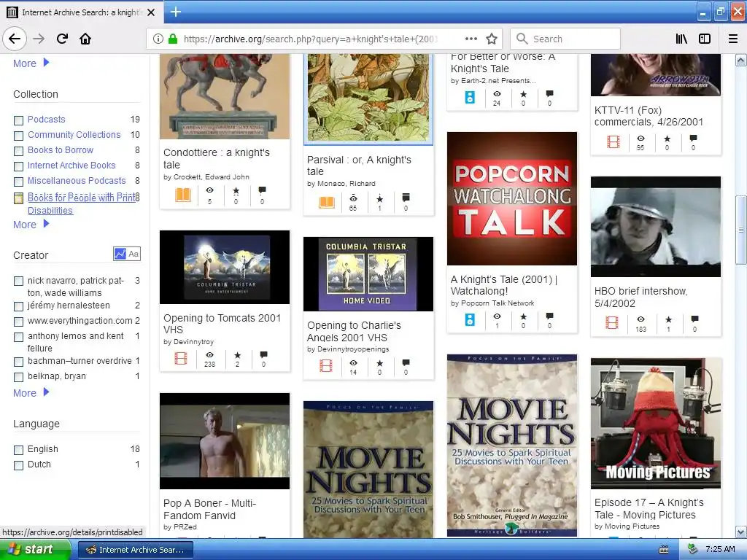This screenshot has height=560, width=747.
Task: Open the Windows start button
Action: point(35,550)
